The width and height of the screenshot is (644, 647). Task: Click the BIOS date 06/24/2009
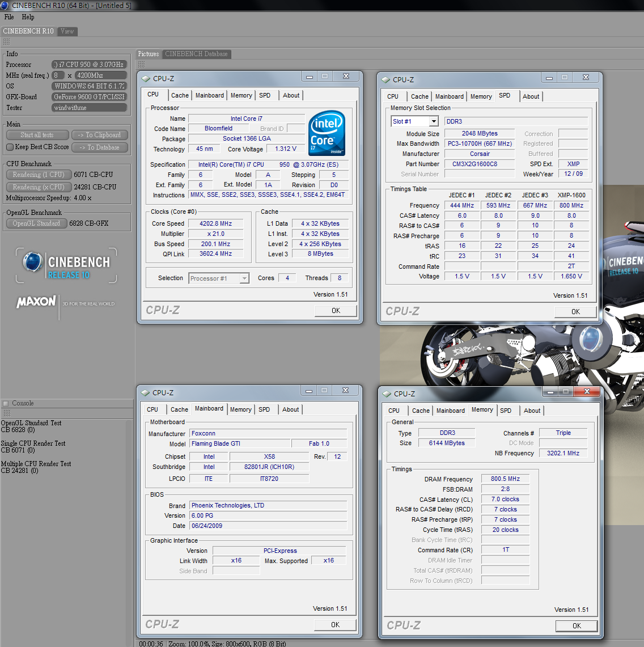click(x=268, y=526)
